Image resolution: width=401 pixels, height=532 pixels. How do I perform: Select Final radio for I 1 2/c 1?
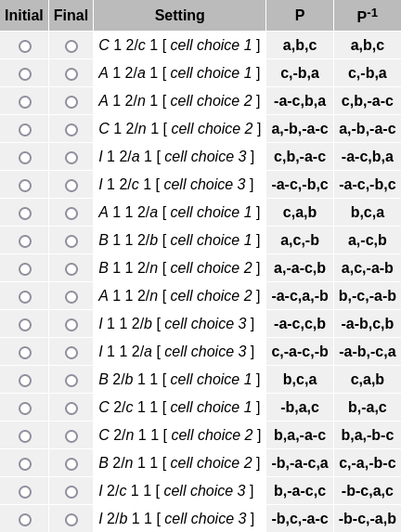click(71, 186)
